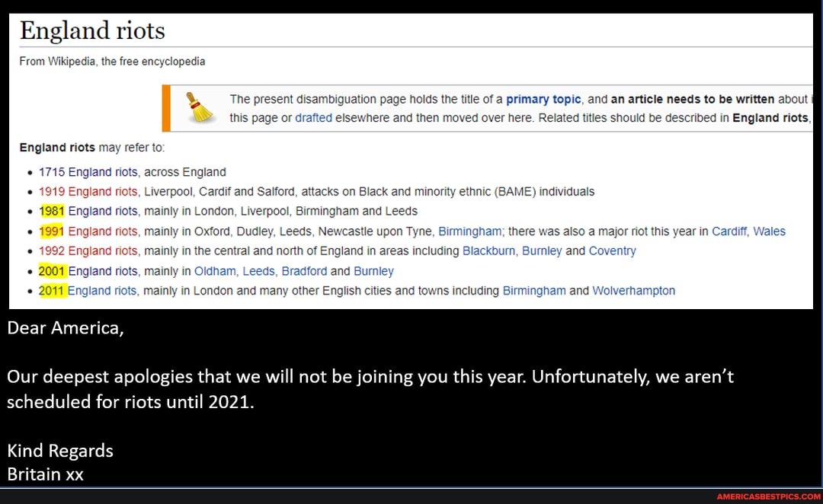Open Burnley link in the 2001 entry
Image resolution: width=823 pixels, height=504 pixels.
[373, 271]
